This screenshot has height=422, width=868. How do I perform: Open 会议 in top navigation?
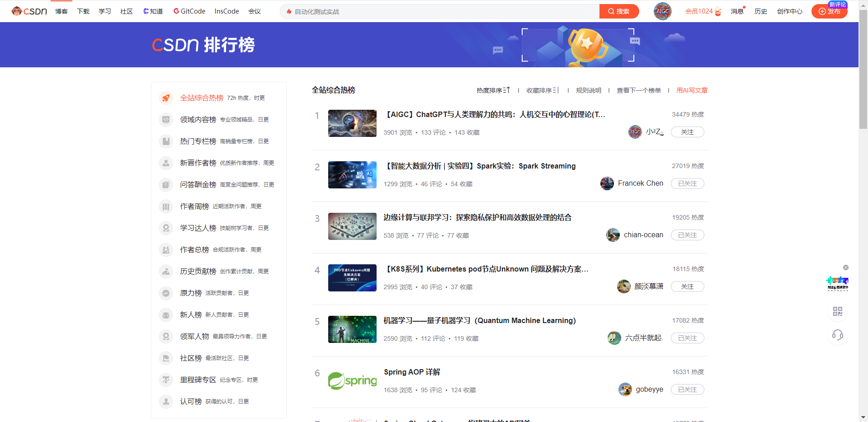click(255, 11)
